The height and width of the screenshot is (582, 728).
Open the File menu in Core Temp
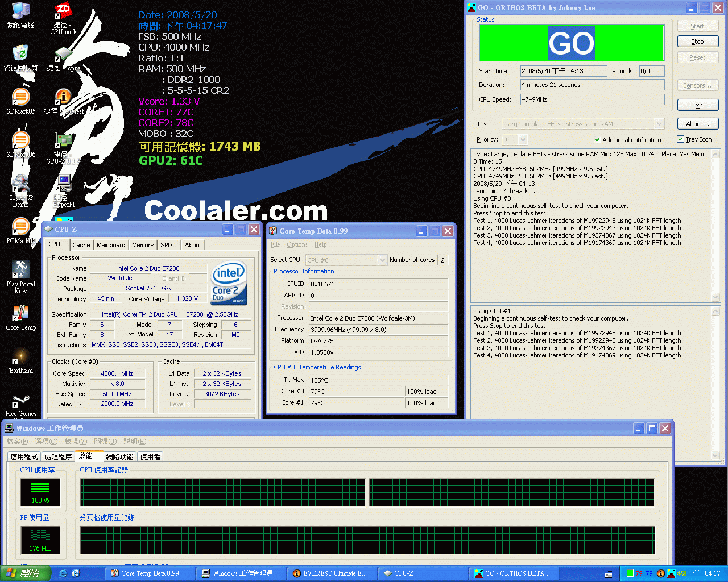click(275, 244)
